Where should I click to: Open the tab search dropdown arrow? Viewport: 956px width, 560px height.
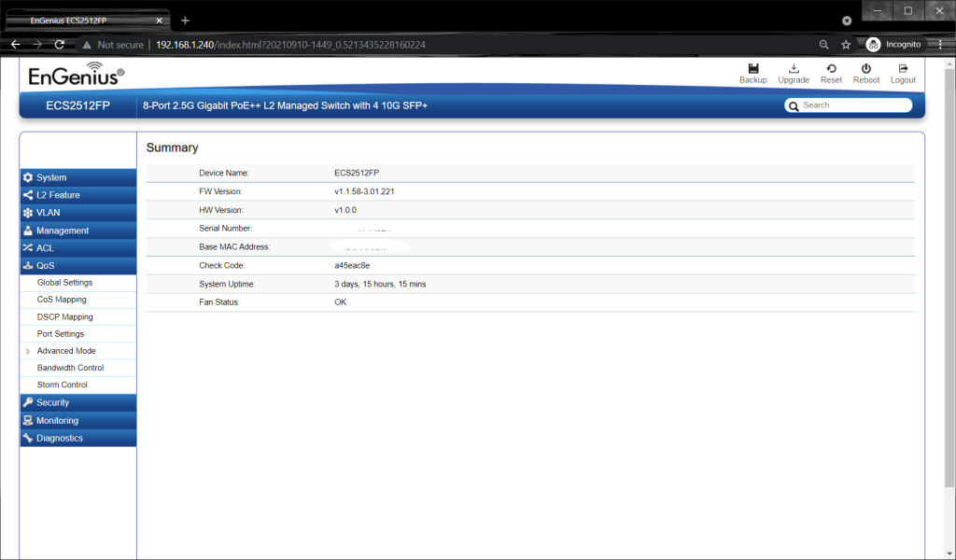coord(846,21)
